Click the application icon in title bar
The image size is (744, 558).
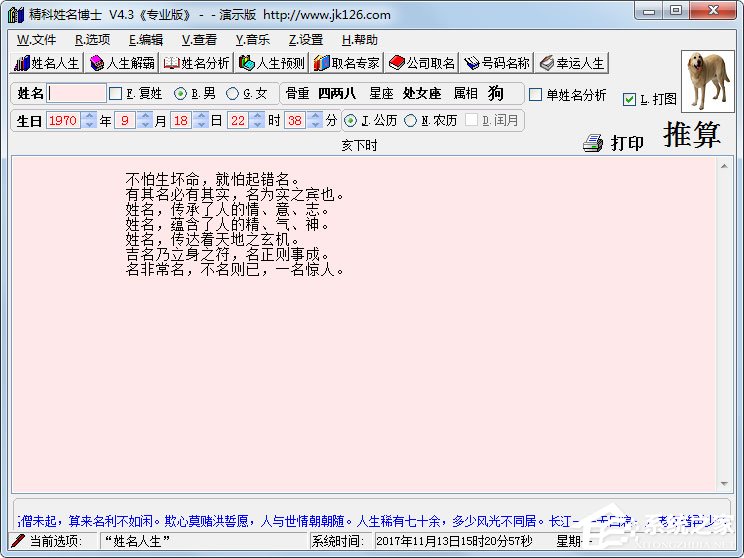[16, 14]
